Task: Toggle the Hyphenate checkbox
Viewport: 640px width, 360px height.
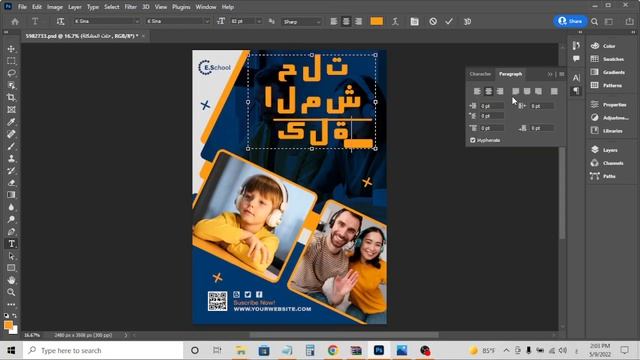Action: point(473,140)
